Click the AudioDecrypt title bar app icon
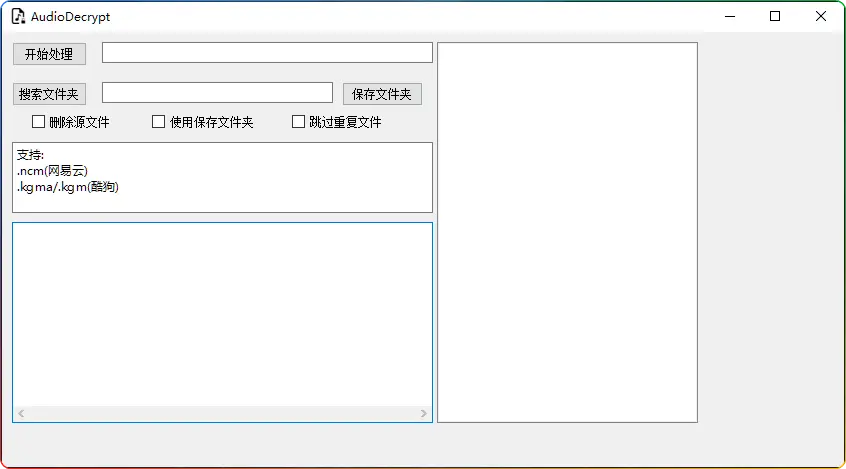This screenshot has width=846, height=469. pos(18,17)
